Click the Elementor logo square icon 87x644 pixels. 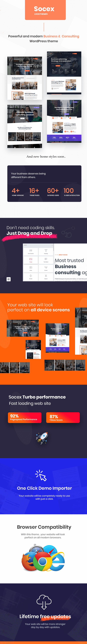8,279
